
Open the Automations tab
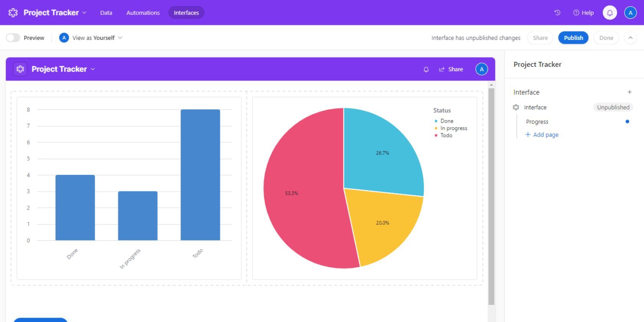(143, 13)
